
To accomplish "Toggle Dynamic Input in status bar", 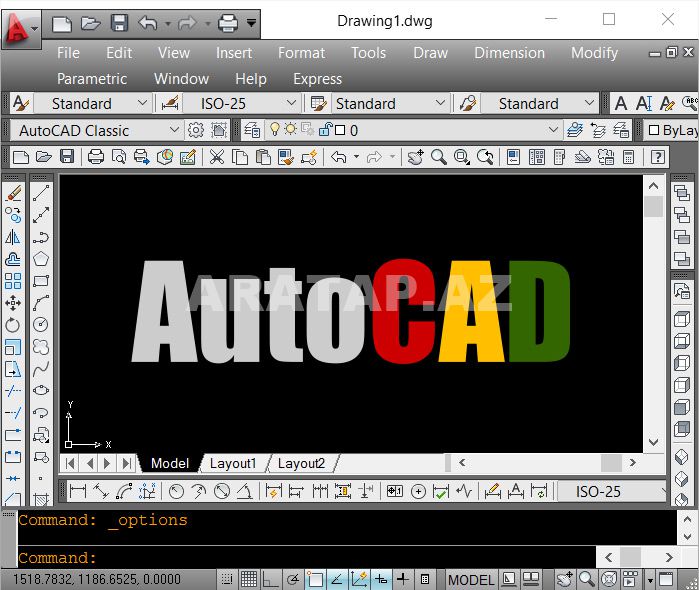I will pyautogui.click(x=381, y=579).
